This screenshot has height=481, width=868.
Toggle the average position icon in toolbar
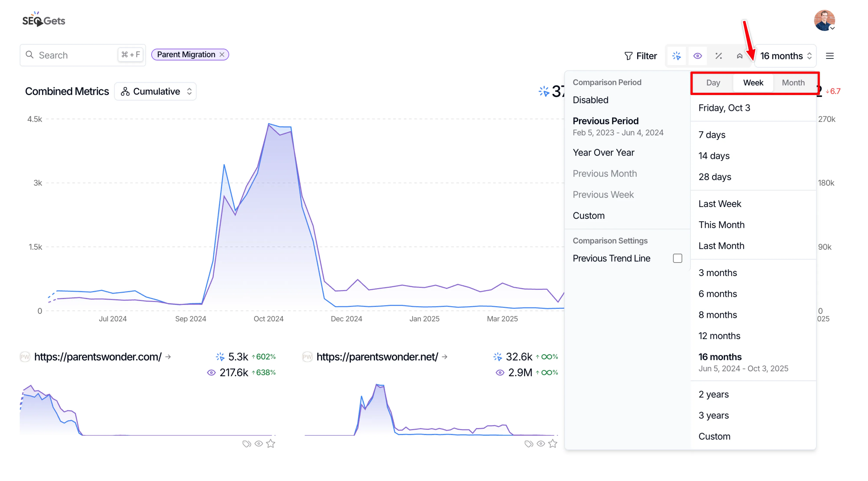(739, 56)
